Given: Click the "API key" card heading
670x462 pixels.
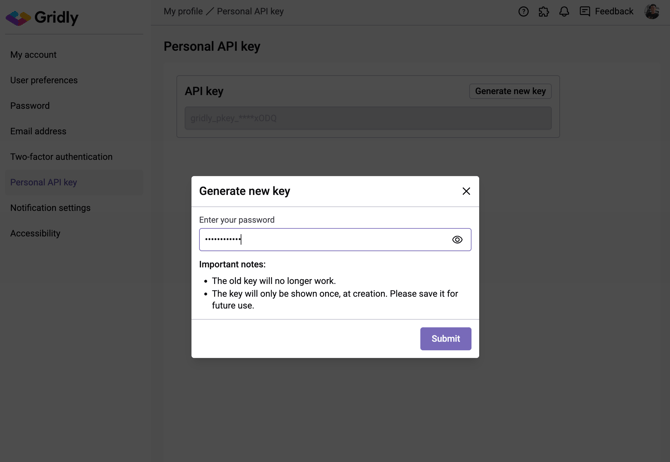Looking at the screenshot, I should point(204,91).
